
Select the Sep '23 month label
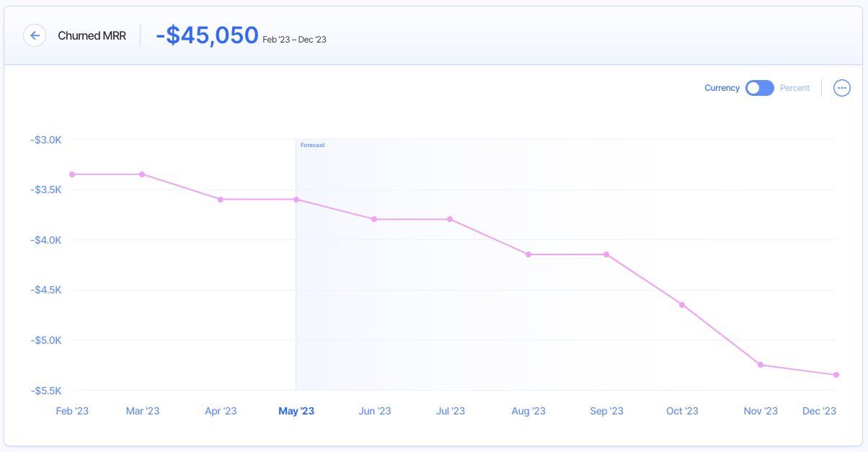606,410
